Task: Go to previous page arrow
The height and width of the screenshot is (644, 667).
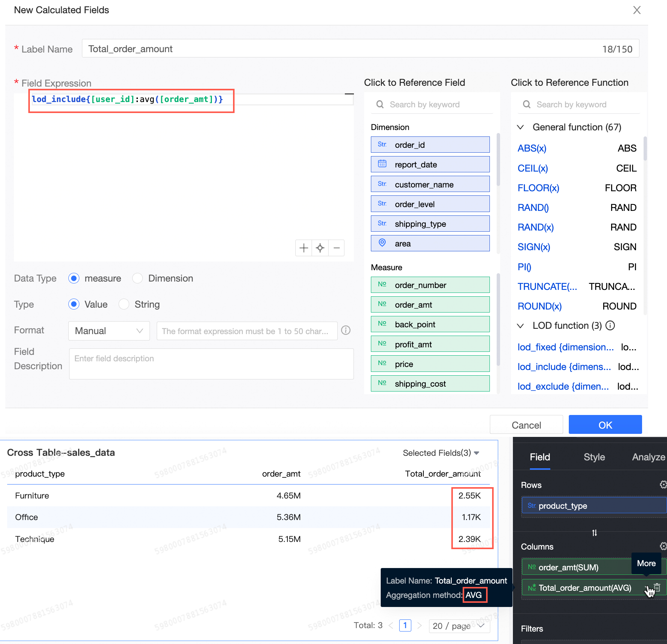Action: (x=391, y=625)
